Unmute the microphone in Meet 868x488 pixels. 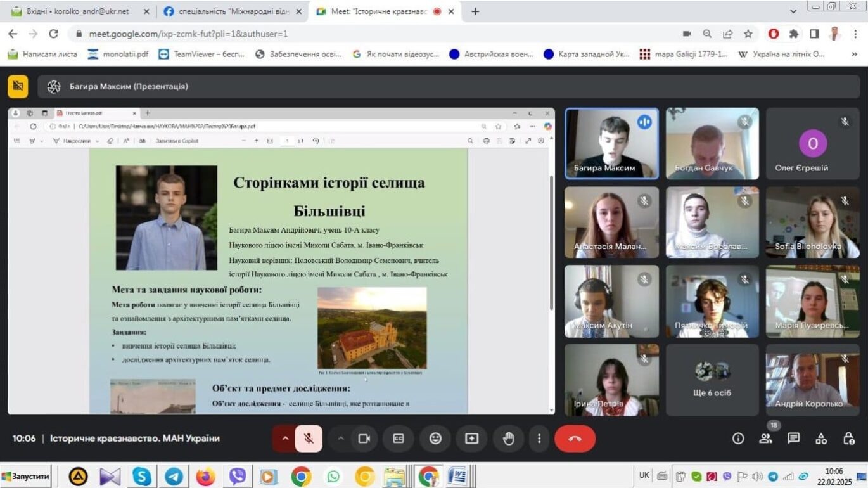[309, 439]
